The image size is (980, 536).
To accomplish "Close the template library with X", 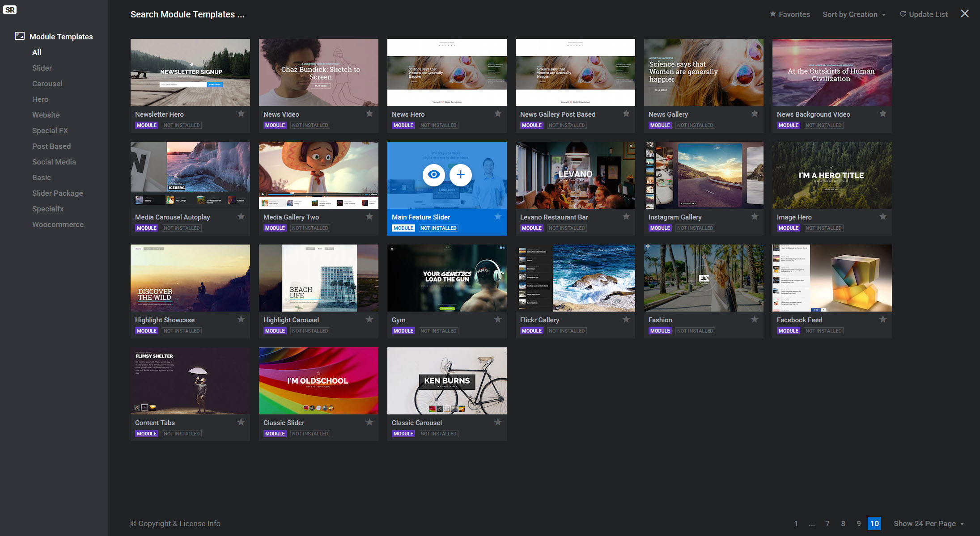I will (965, 14).
